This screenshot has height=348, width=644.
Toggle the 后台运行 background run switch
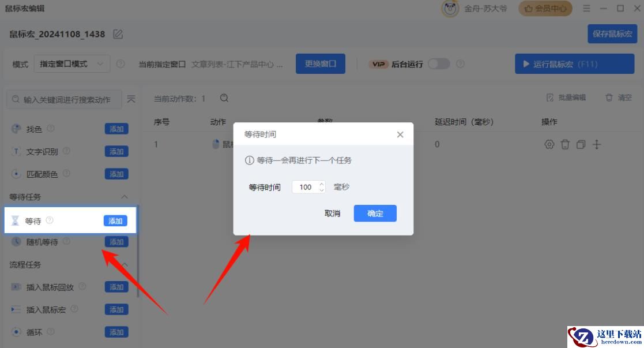(439, 63)
